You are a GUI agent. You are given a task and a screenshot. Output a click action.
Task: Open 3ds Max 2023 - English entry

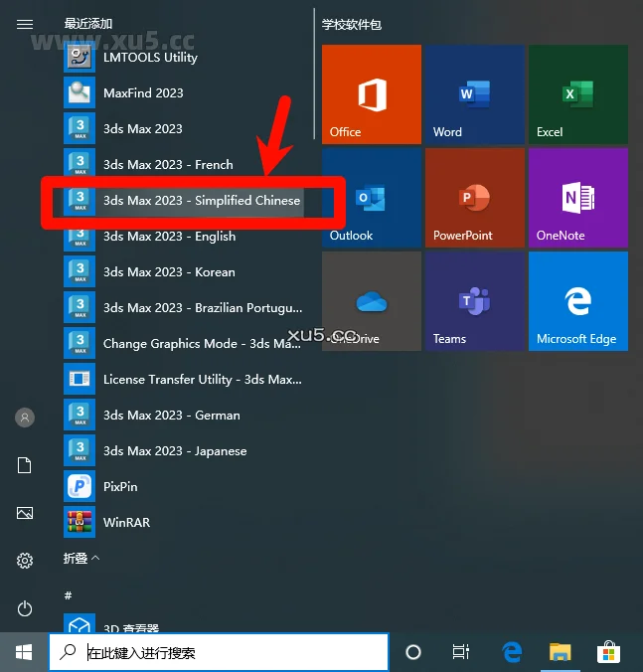[169, 237]
